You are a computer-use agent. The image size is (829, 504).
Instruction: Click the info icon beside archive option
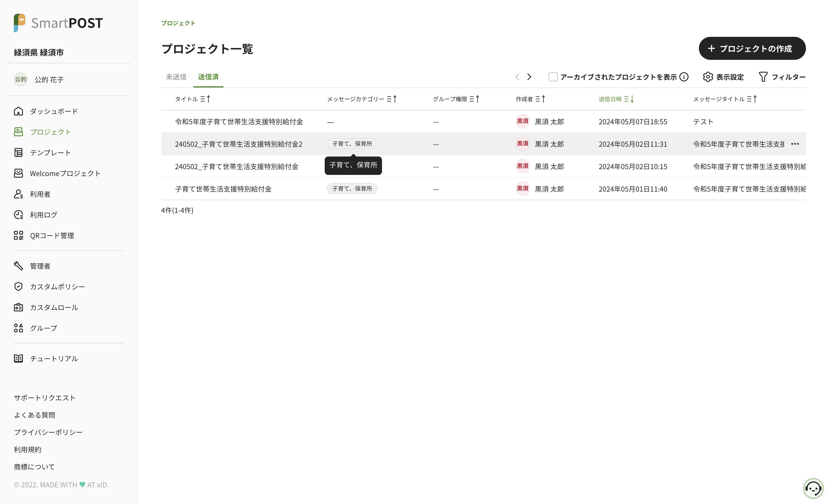(x=684, y=77)
